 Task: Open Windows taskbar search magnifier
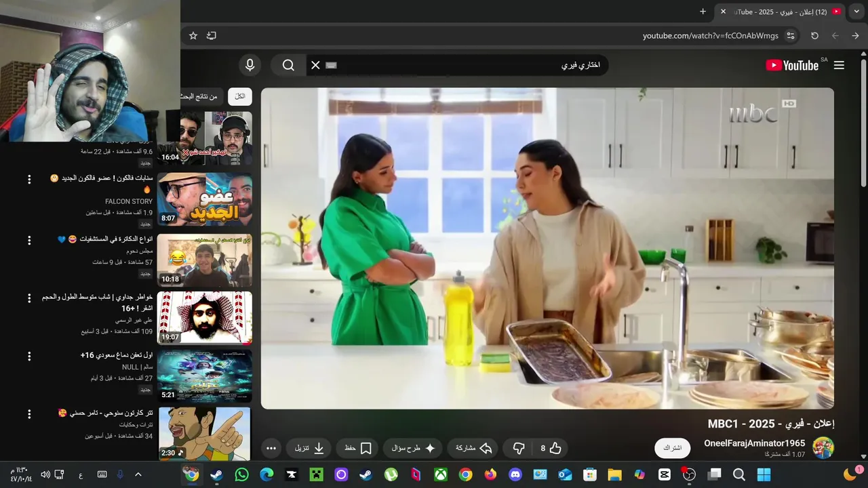pos(739,474)
